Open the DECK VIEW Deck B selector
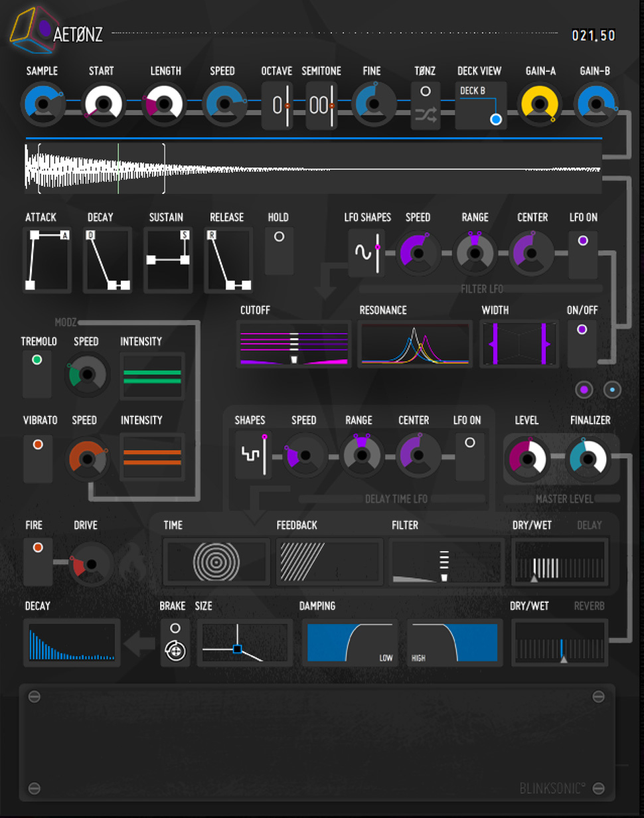The width and height of the screenshot is (644, 818). [479, 104]
